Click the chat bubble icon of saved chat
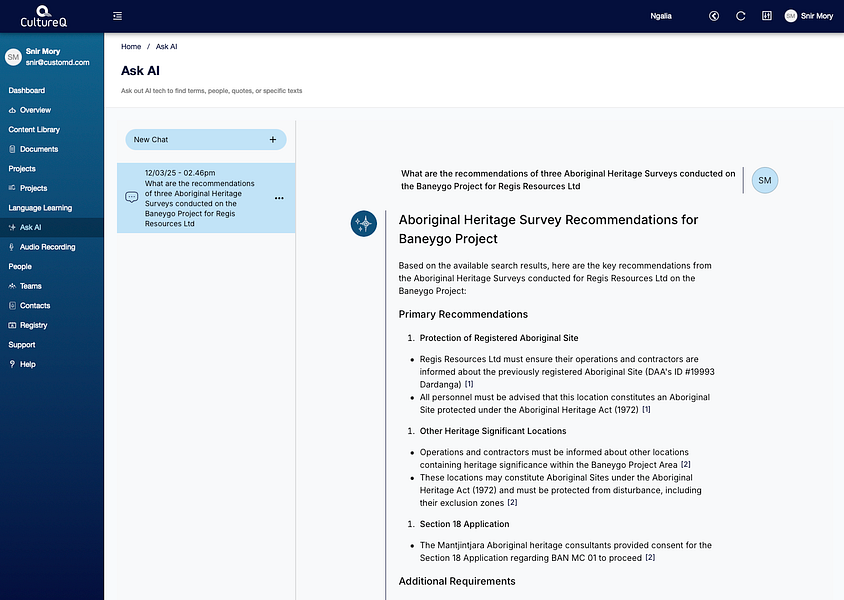This screenshot has height=600, width=844. (131, 197)
